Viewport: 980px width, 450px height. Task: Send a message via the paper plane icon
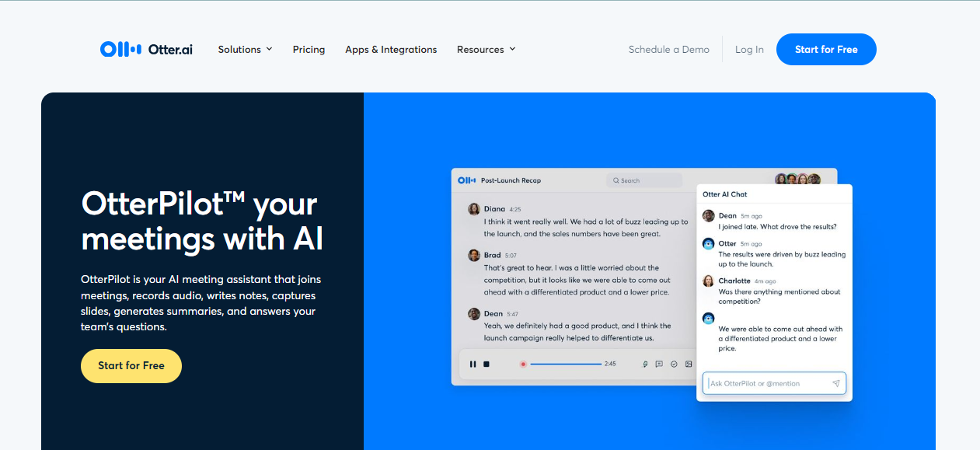click(x=836, y=383)
